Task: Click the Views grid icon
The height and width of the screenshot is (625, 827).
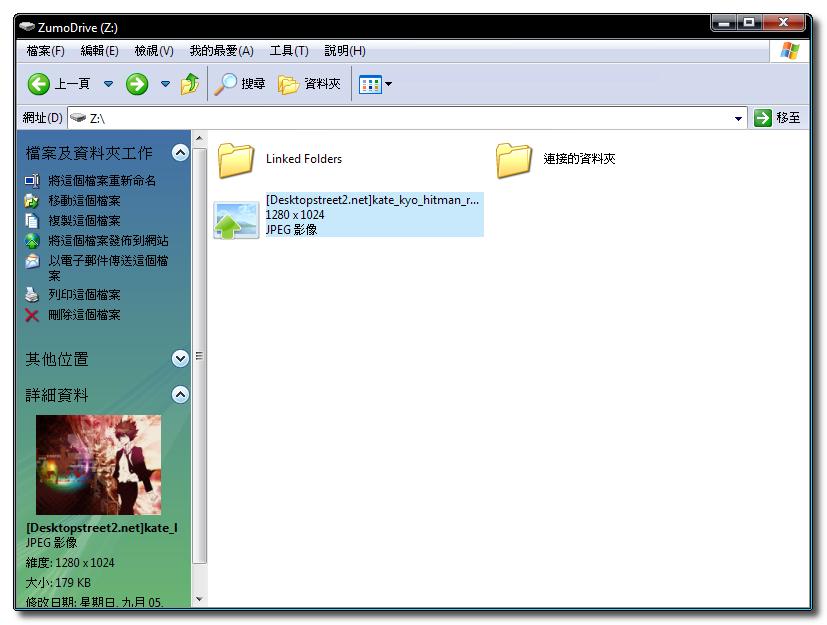Action: pyautogui.click(x=370, y=84)
